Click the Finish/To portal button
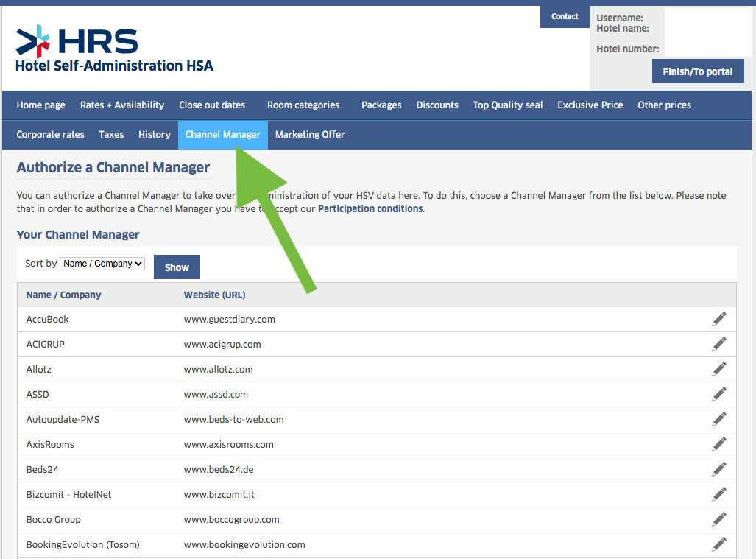The height and width of the screenshot is (559, 756). pyautogui.click(x=698, y=71)
